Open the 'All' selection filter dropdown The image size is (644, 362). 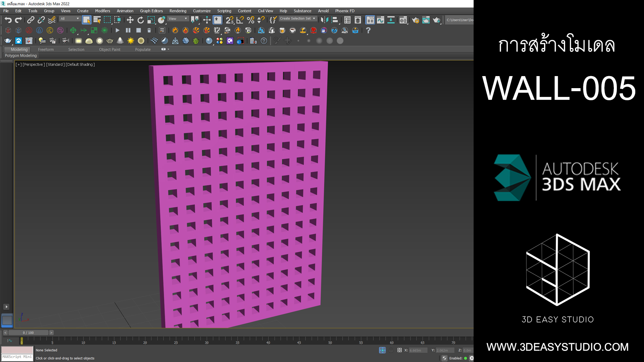click(70, 19)
